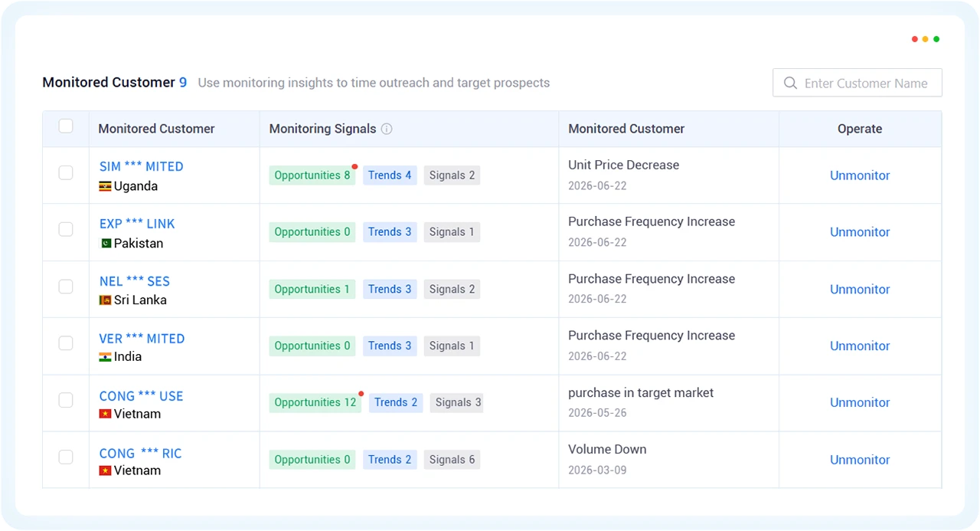The width and height of the screenshot is (980, 531).
Task: Click the Vietnam flag under CONG *** USE
Action: tap(106, 414)
